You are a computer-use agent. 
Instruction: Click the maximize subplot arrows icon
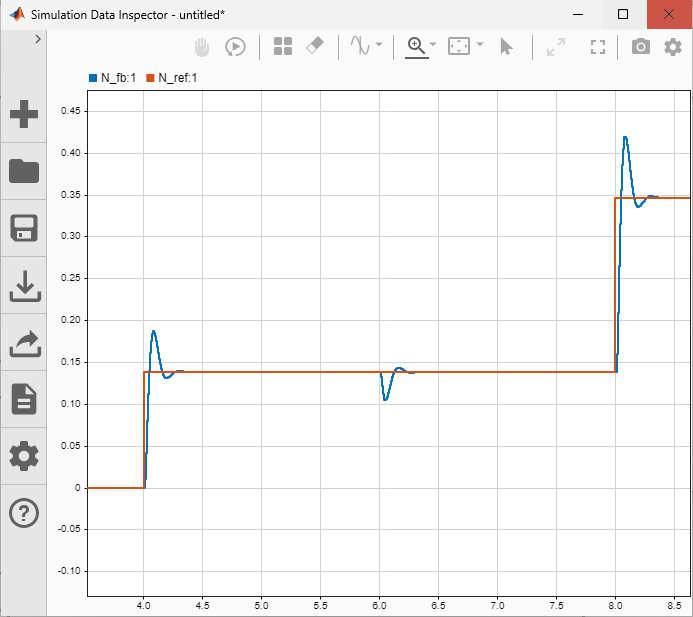pyautogui.click(x=555, y=46)
